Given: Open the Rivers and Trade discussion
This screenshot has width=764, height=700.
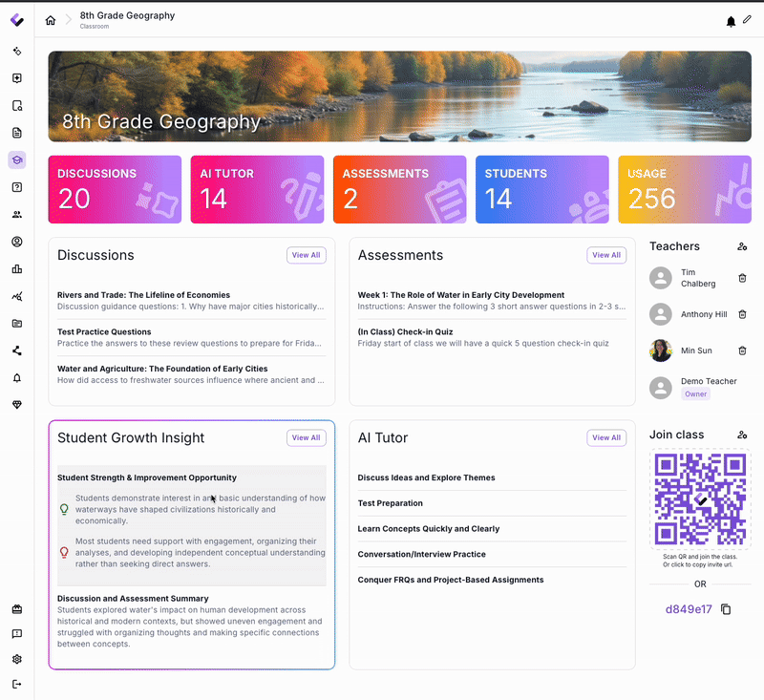Looking at the screenshot, I should pos(143,295).
